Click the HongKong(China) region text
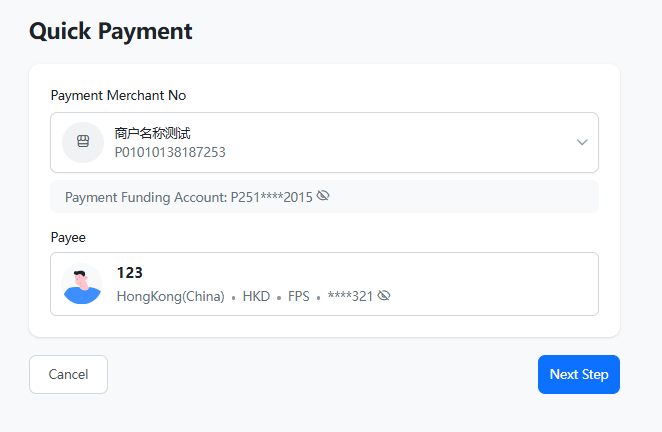 click(x=170, y=296)
